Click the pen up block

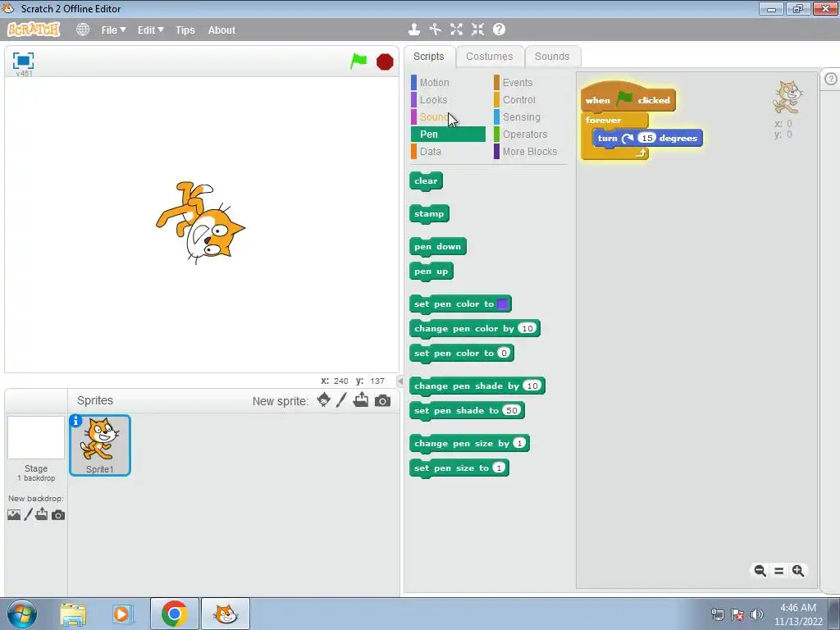pyautogui.click(x=431, y=271)
